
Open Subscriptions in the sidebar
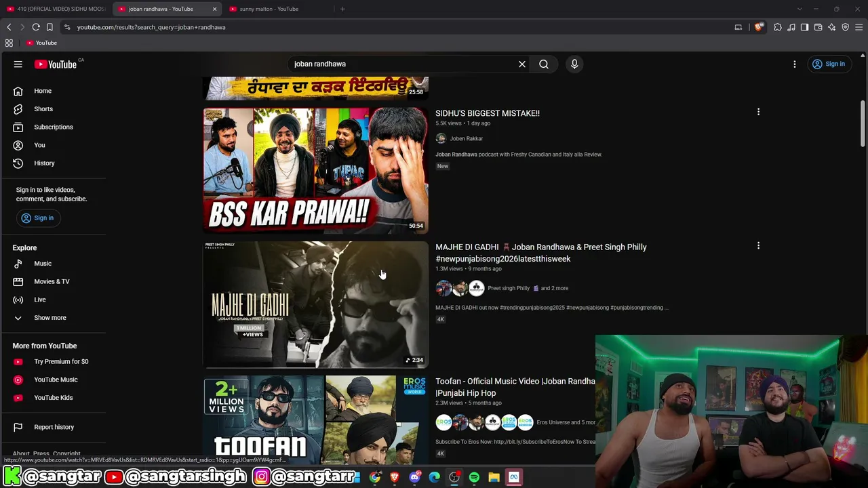click(53, 127)
